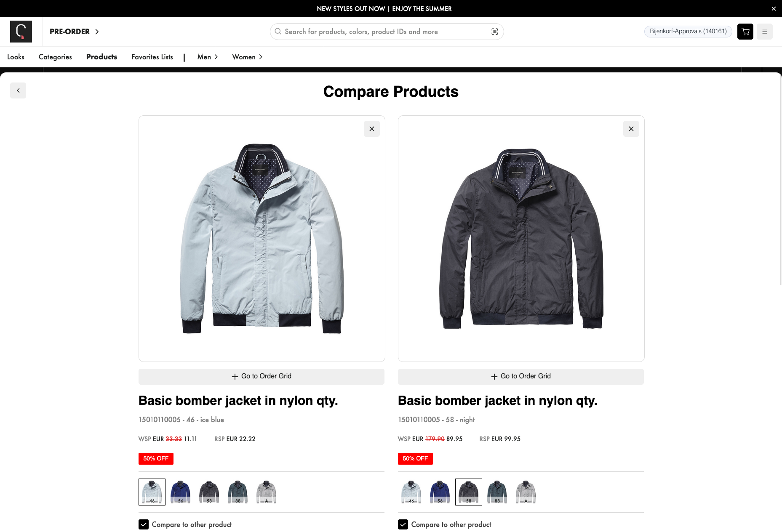
Task: Remove the night jacket from comparison
Action: point(631,129)
